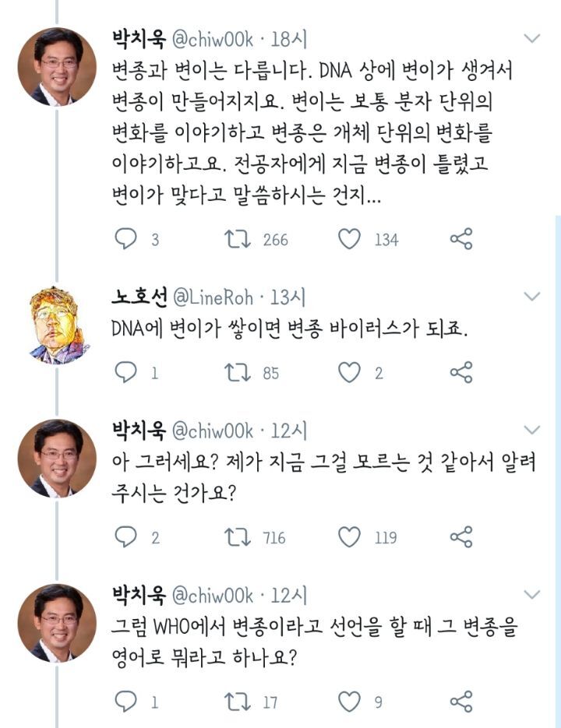The height and width of the screenshot is (728, 561).
Task: Share 노호선's tweet
Action: click(x=461, y=373)
